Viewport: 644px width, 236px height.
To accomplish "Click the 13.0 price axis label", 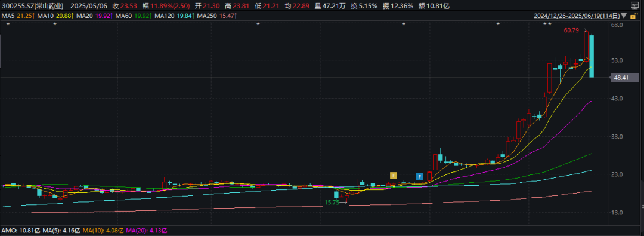I will [x=618, y=213].
